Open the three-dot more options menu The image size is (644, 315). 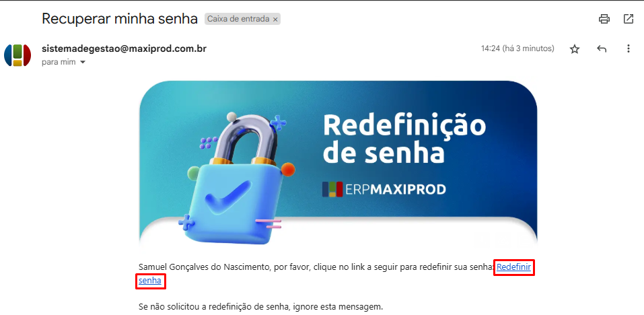click(x=628, y=49)
